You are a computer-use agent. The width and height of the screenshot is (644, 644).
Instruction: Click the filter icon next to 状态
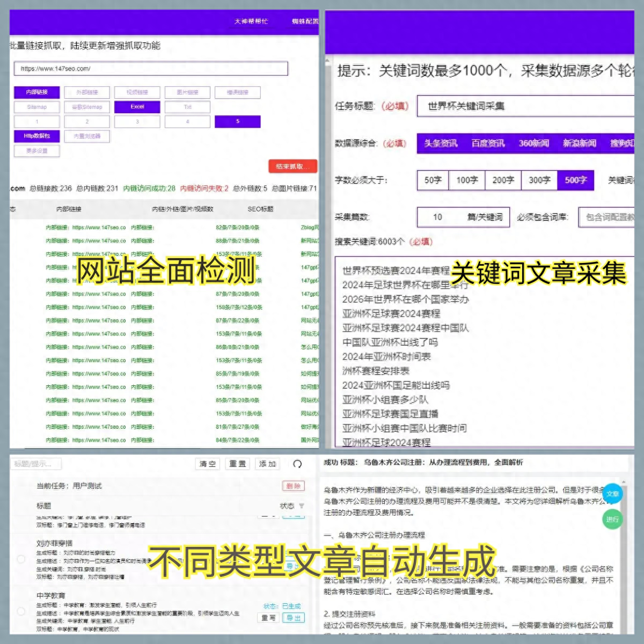[x=301, y=506]
